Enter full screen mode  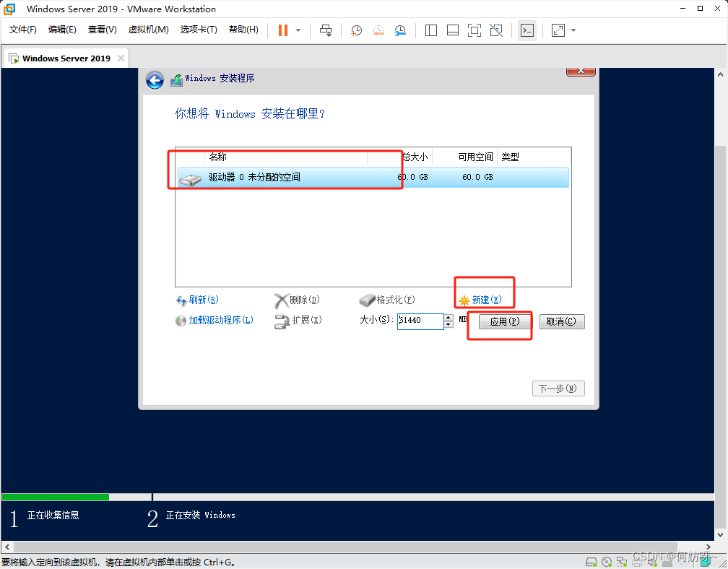(474, 30)
